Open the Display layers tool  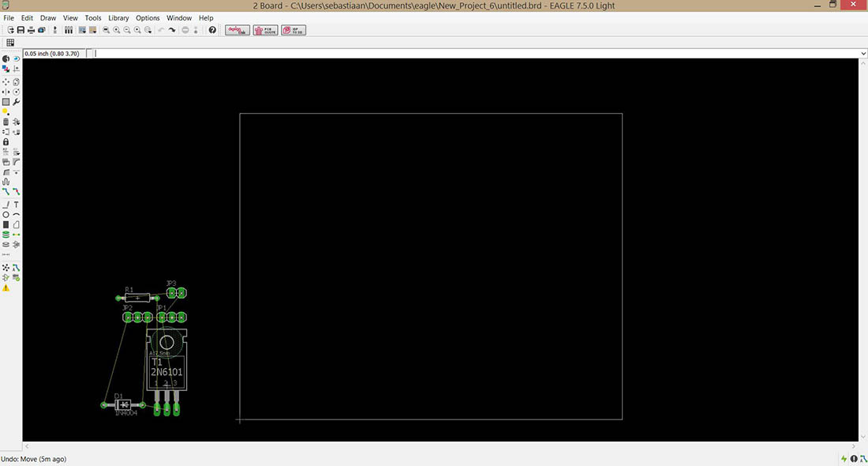[6, 69]
